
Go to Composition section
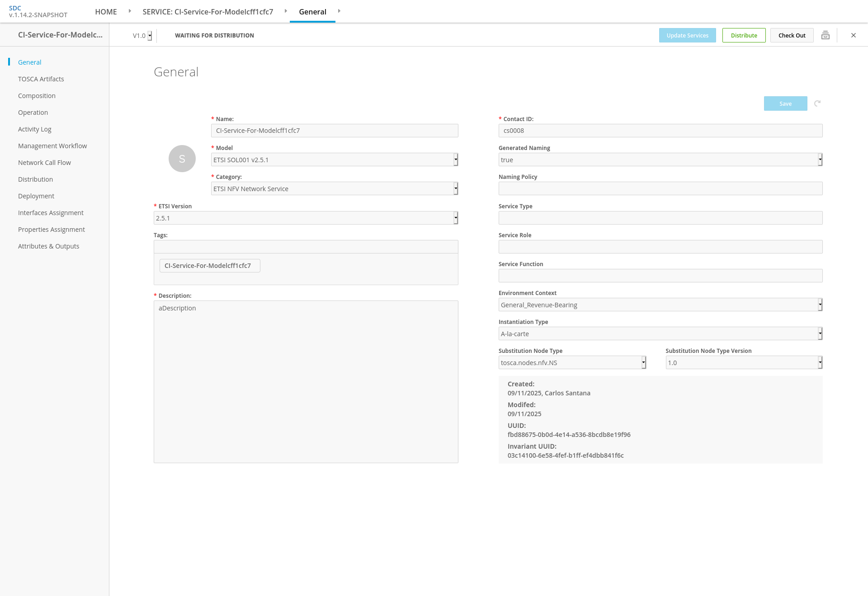click(x=37, y=96)
